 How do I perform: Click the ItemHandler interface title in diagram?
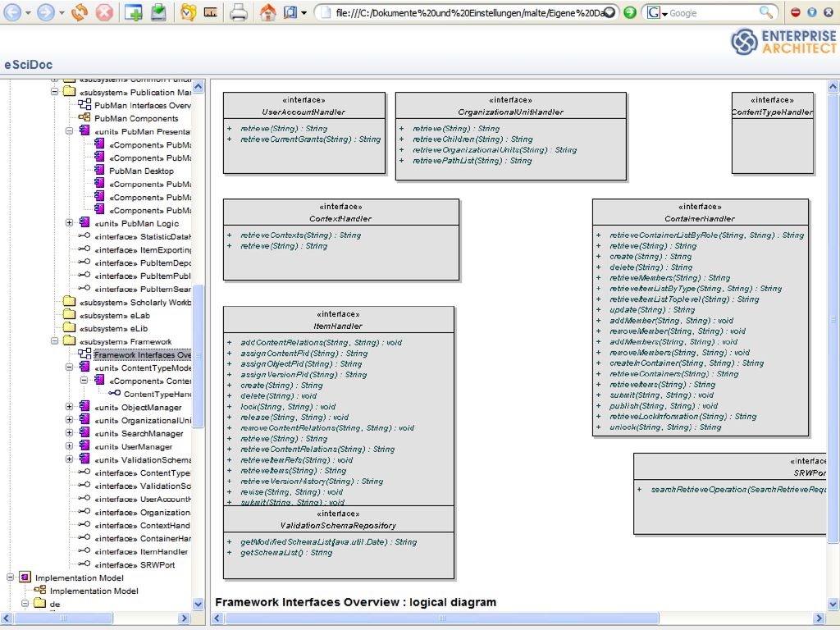coord(338,326)
